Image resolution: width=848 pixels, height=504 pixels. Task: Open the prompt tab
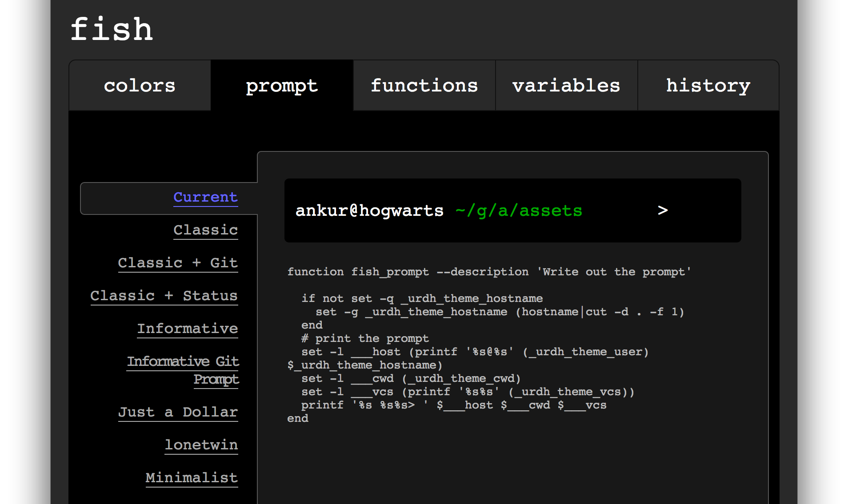(x=282, y=85)
